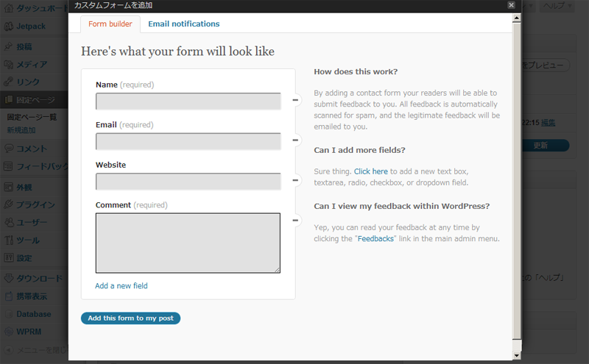Click the Name field label
This screenshot has height=364, width=589.
point(107,85)
